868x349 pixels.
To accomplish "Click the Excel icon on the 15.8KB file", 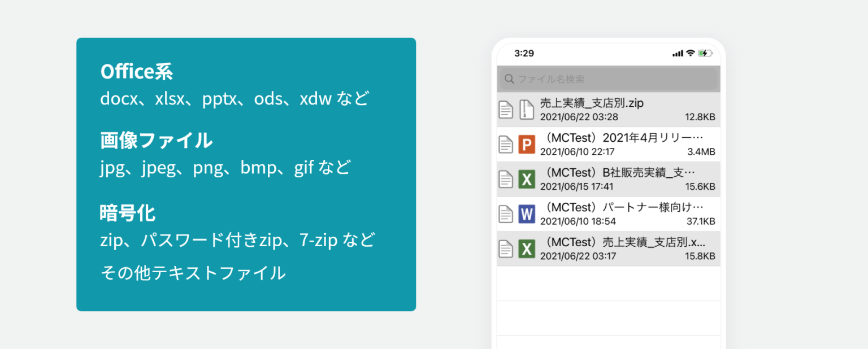I will 526,248.
